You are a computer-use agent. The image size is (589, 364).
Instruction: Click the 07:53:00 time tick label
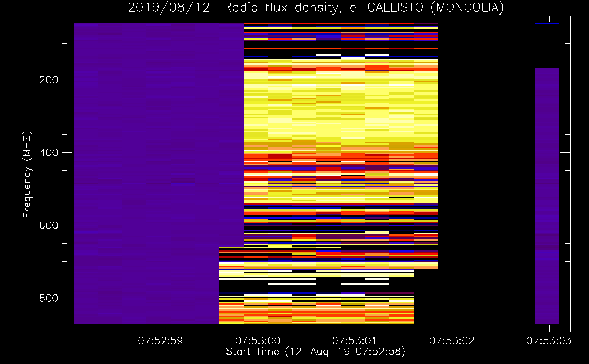coord(258,341)
